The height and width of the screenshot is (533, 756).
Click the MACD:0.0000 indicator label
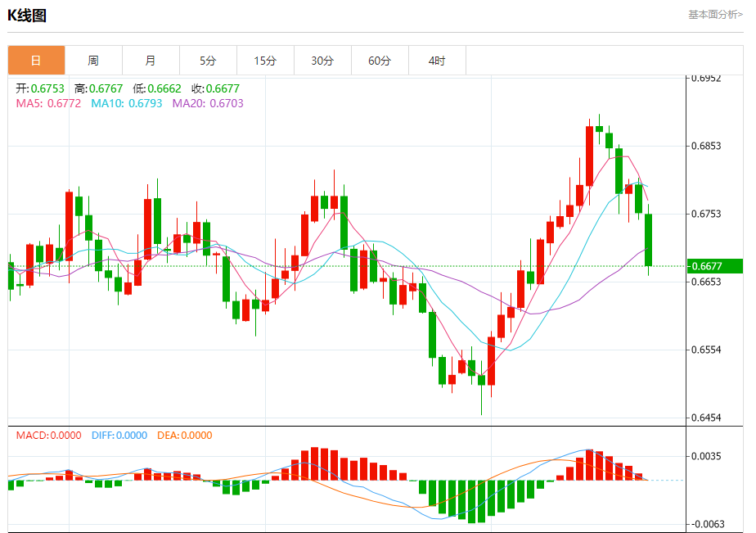[x=49, y=435]
